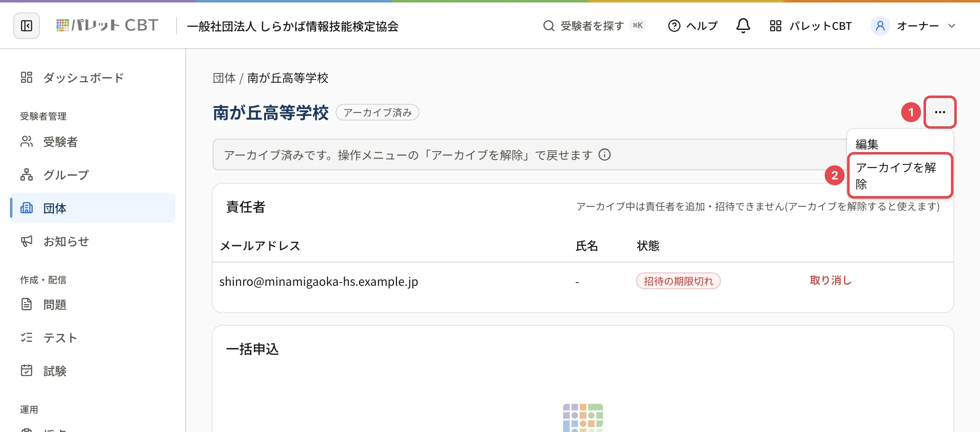This screenshot has width=980, height=432.
Task: Open 試験 in the sidebar
Action: coord(93,371)
